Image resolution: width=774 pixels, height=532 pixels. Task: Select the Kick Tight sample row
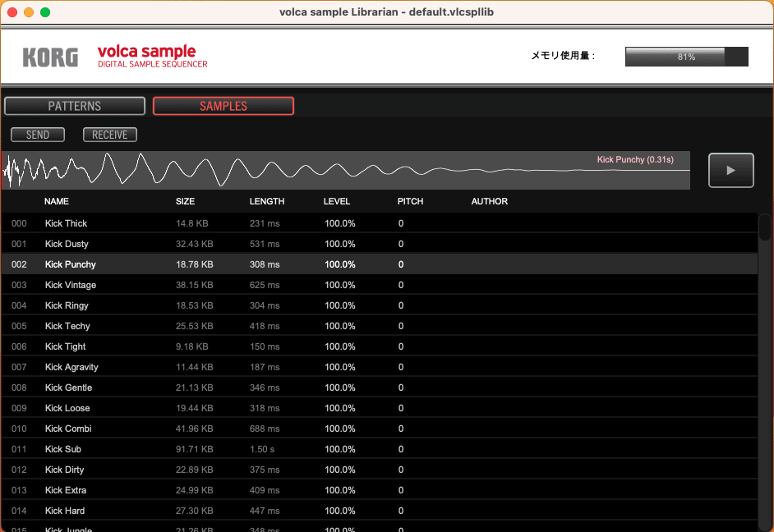[379, 346]
